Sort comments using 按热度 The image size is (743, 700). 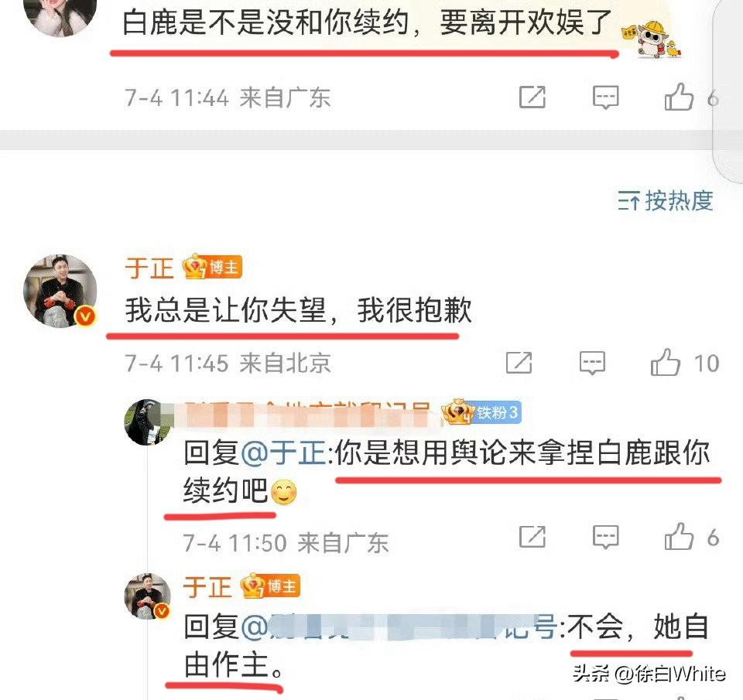coord(666,201)
